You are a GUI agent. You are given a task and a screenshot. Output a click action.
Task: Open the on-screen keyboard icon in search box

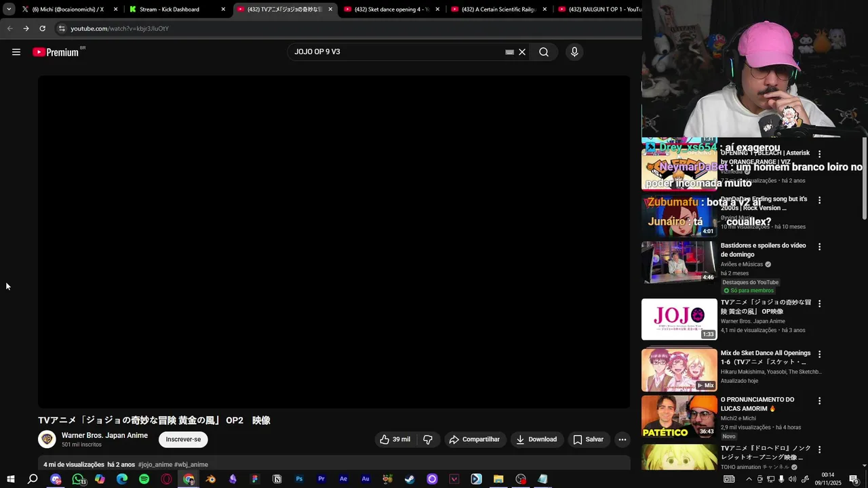pos(509,52)
